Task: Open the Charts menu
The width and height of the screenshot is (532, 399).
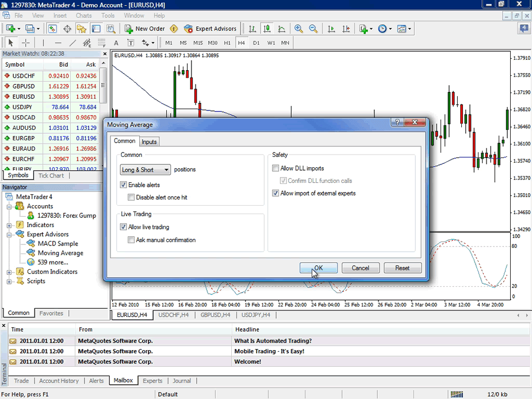Action: [84, 16]
